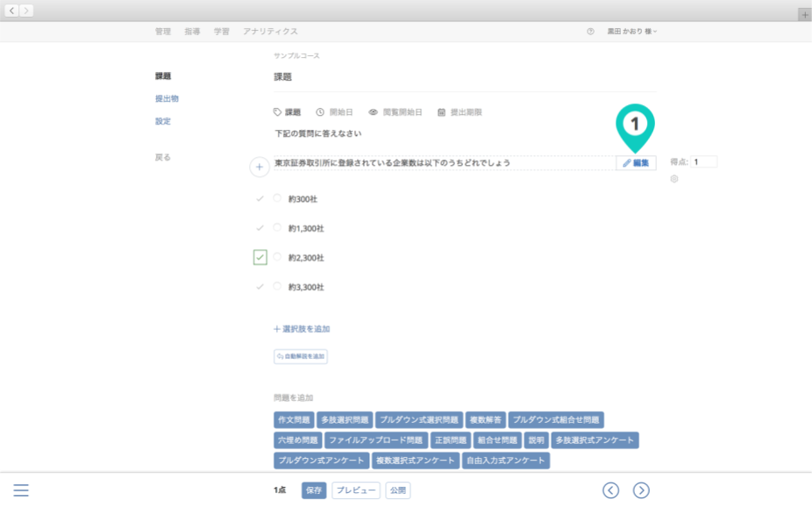Toggle correct-answer checkmark for 約2,300社
This screenshot has height=508, width=812.
coord(260,257)
